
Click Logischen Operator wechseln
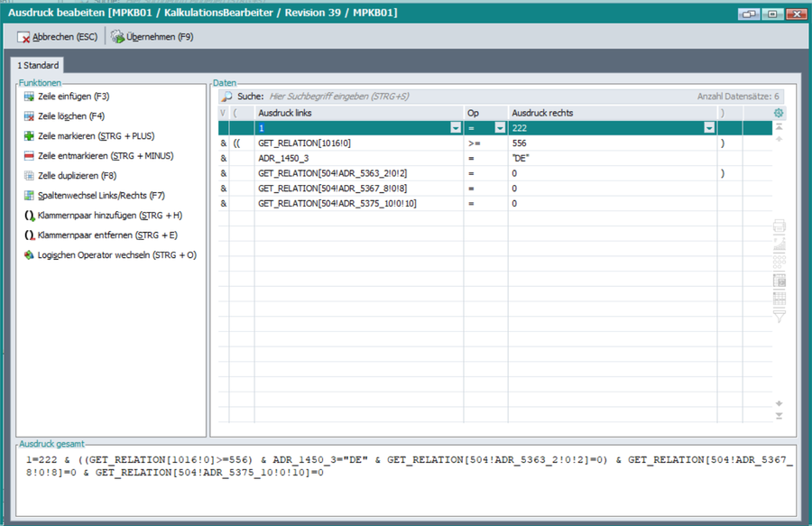tap(116, 255)
